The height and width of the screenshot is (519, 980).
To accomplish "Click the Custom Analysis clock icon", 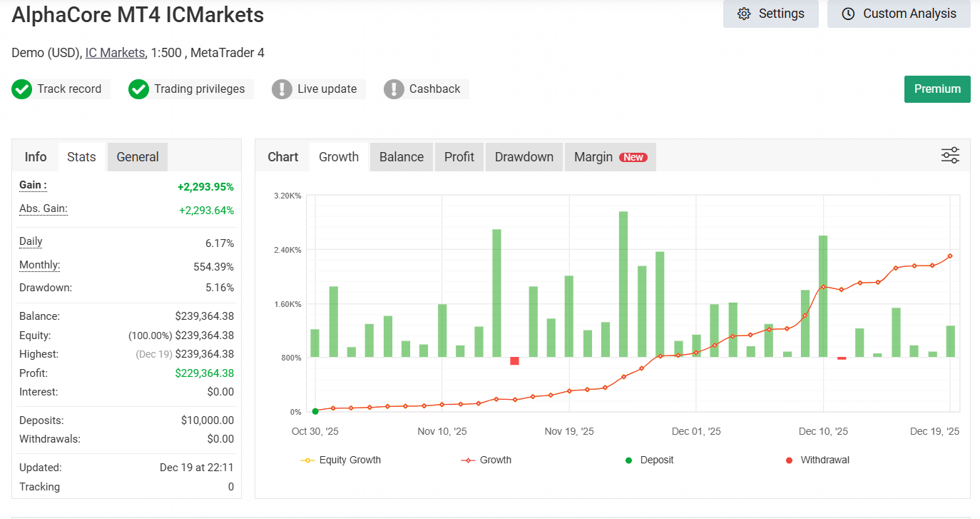I will (848, 14).
